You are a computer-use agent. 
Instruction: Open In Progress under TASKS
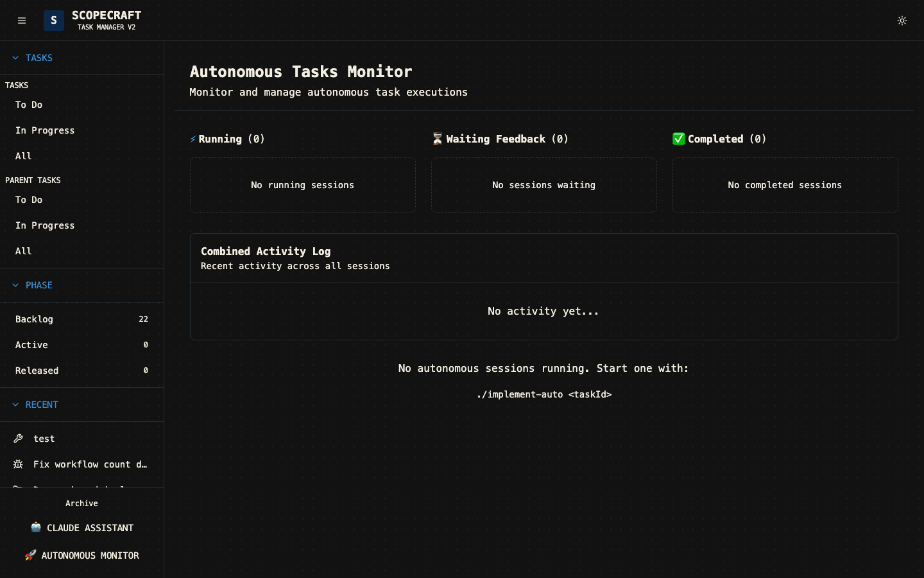(x=81, y=130)
